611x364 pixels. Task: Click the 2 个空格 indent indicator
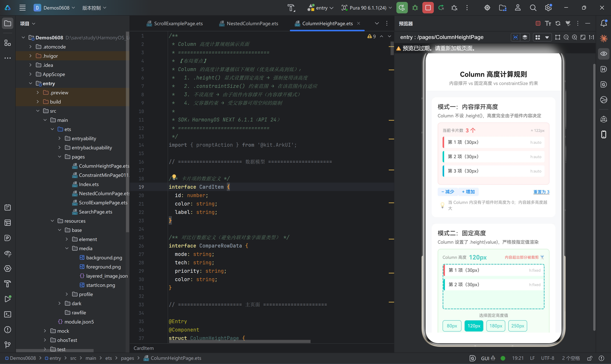[571, 358]
